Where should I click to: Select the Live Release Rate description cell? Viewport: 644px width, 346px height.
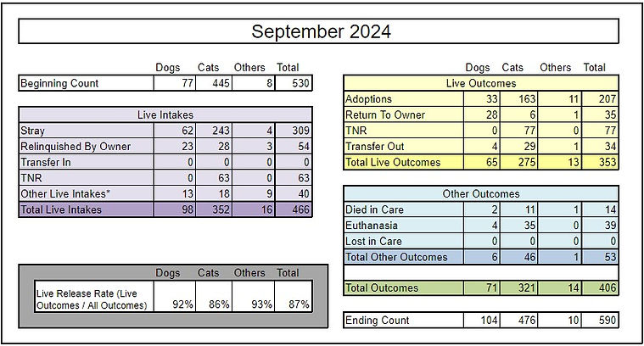pos(92,299)
